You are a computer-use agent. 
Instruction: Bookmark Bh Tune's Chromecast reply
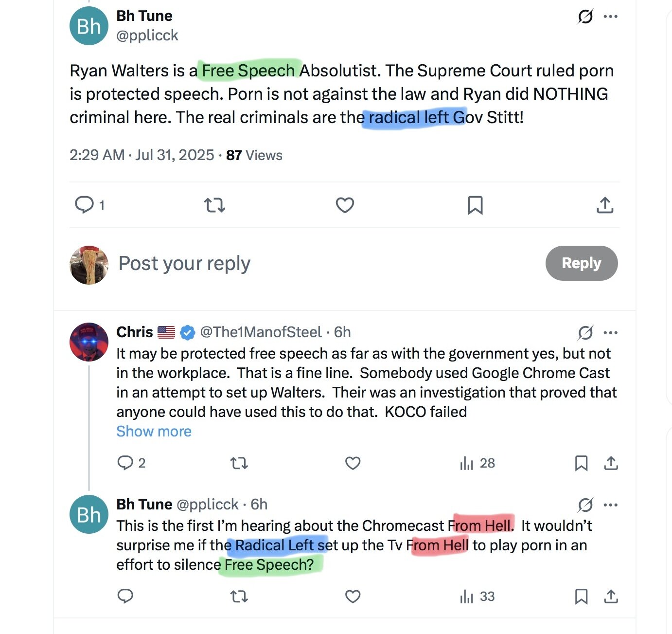[x=581, y=596]
